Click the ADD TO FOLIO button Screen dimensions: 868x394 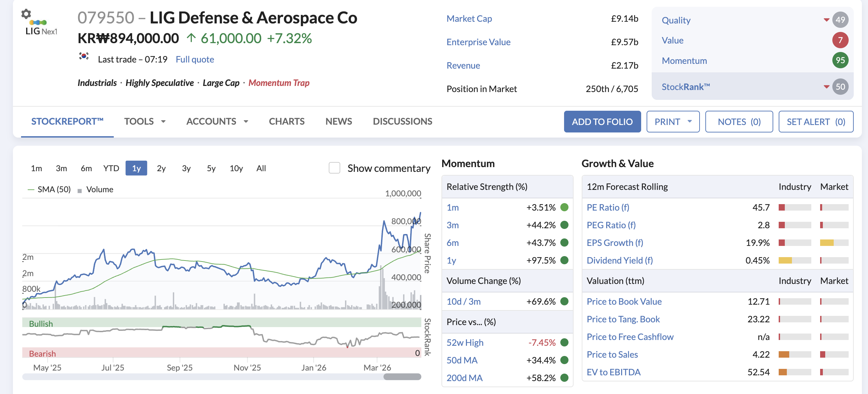[602, 122]
